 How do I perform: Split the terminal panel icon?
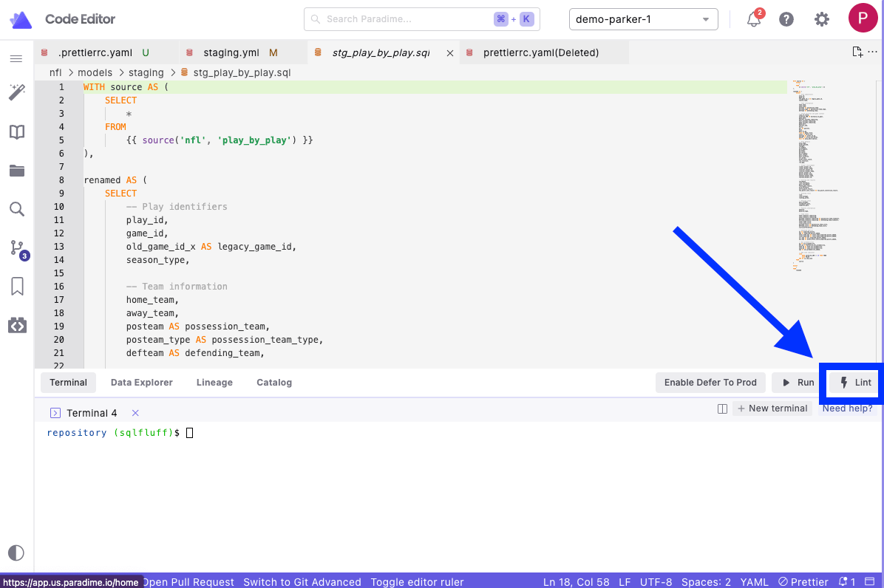pyautogui.click(x=722, y=409)
